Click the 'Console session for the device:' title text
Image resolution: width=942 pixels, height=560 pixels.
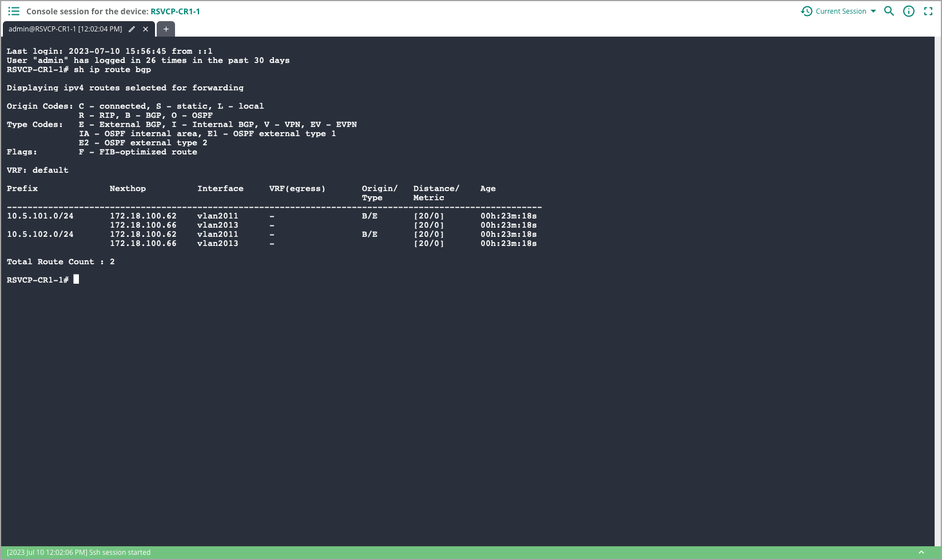[x=87, y=11]
